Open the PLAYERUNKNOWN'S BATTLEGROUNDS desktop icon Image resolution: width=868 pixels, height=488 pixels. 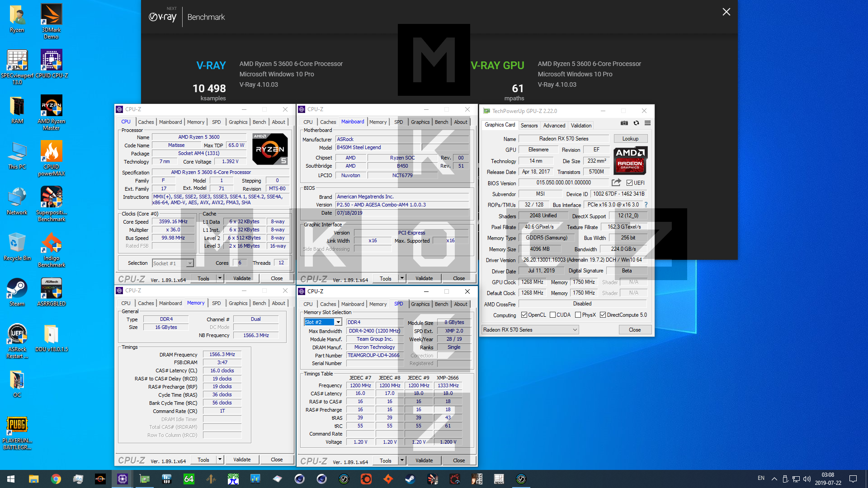coord(17,432)
